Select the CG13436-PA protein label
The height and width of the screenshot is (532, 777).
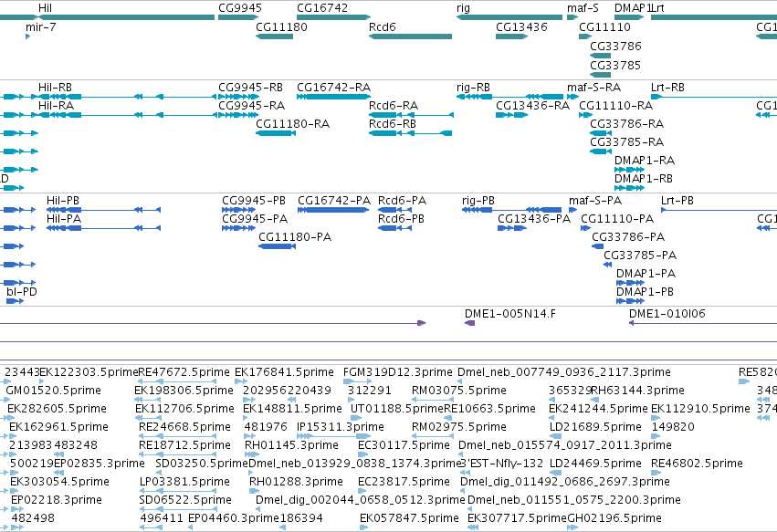[534, 219]
